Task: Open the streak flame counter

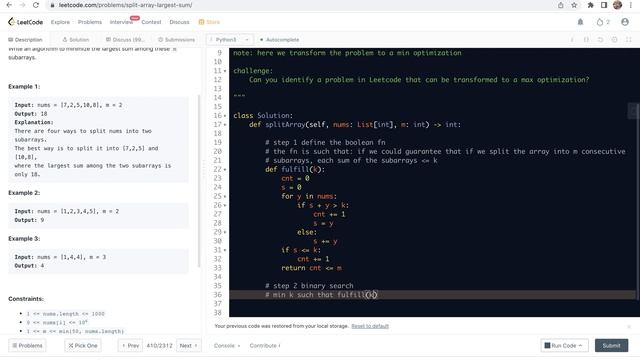Action: pyautogui.click(x=603, y=22)
